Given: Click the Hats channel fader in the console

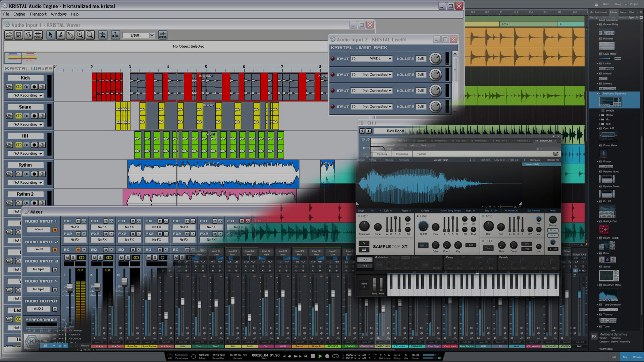Looking at the screenshot, I should pyautogui.click(x=183, y=302).
